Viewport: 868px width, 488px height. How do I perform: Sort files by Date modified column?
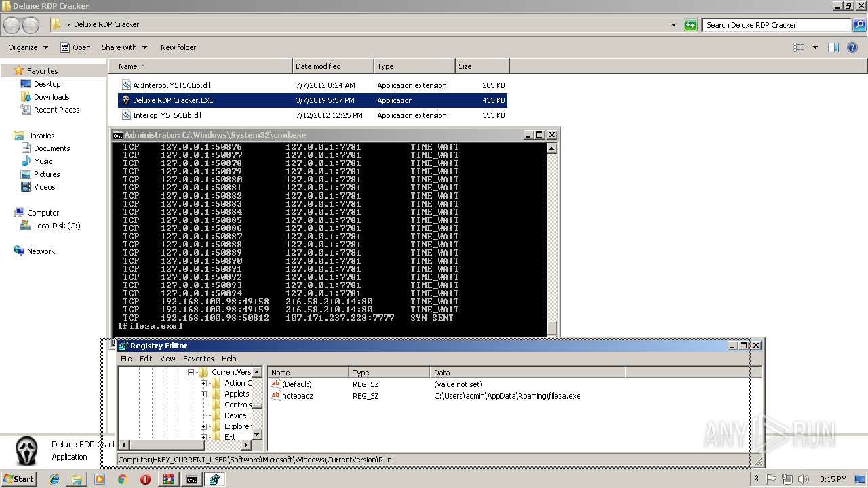pos(333,66)
